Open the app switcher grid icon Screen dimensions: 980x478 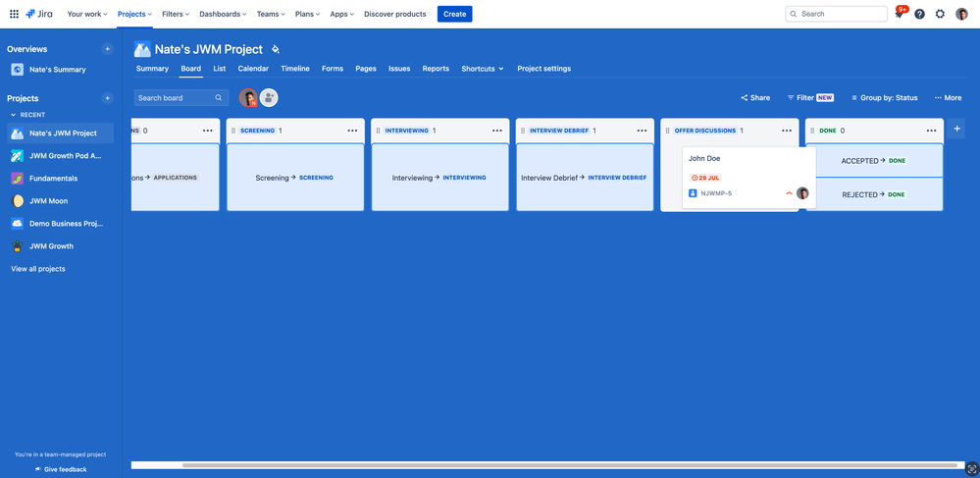[x=14, y=14]
